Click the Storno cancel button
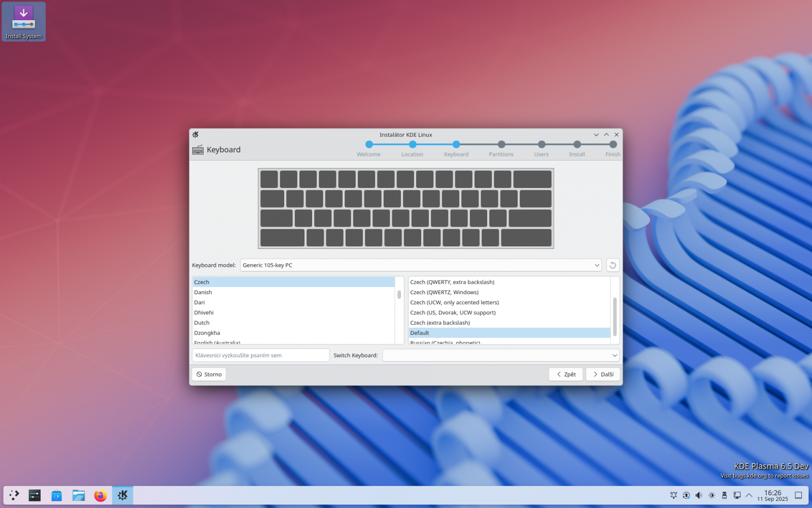 pos(209,374)
